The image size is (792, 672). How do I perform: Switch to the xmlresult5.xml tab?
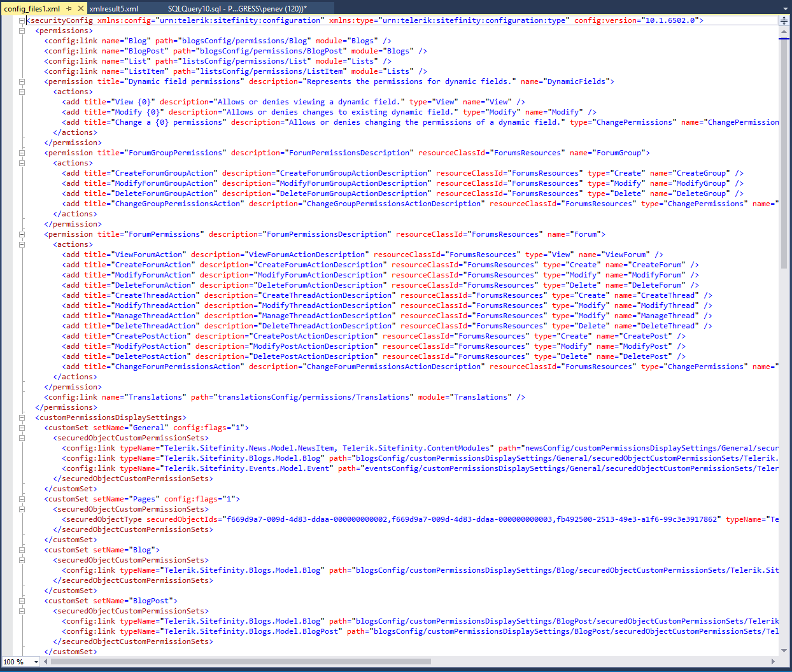tap(114, 9)
